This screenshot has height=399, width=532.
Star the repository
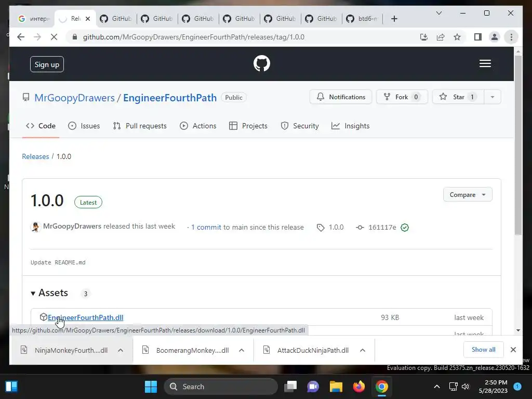[458, 97]
